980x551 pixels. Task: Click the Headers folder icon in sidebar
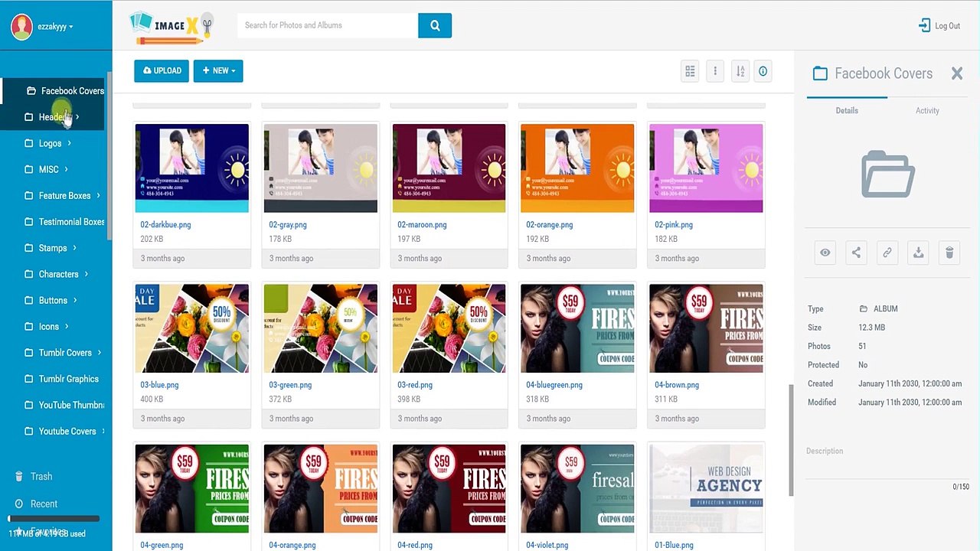coord(29,117)
